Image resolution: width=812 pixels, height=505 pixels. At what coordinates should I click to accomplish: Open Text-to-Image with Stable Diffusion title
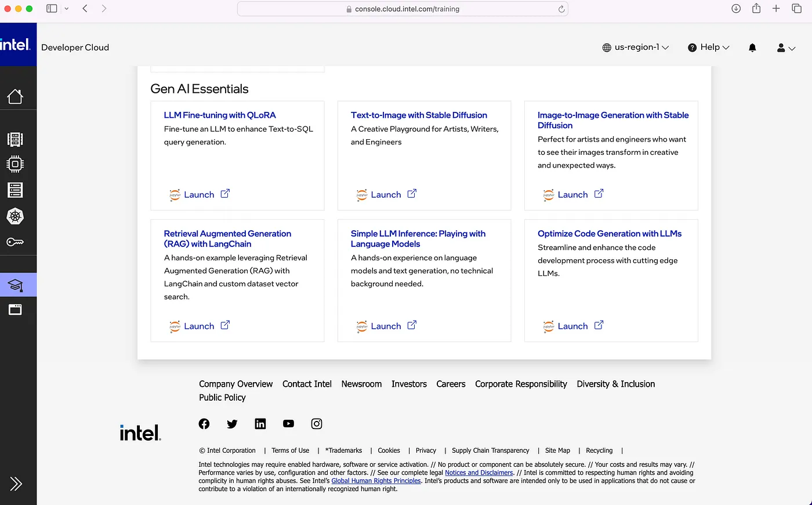419,115
